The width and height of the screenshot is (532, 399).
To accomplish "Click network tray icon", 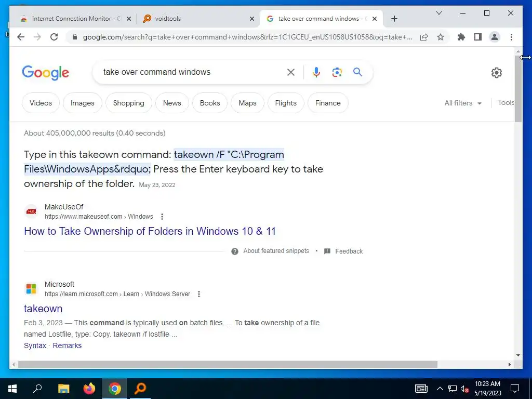I will pyautogui.click(x=453, y=389).
